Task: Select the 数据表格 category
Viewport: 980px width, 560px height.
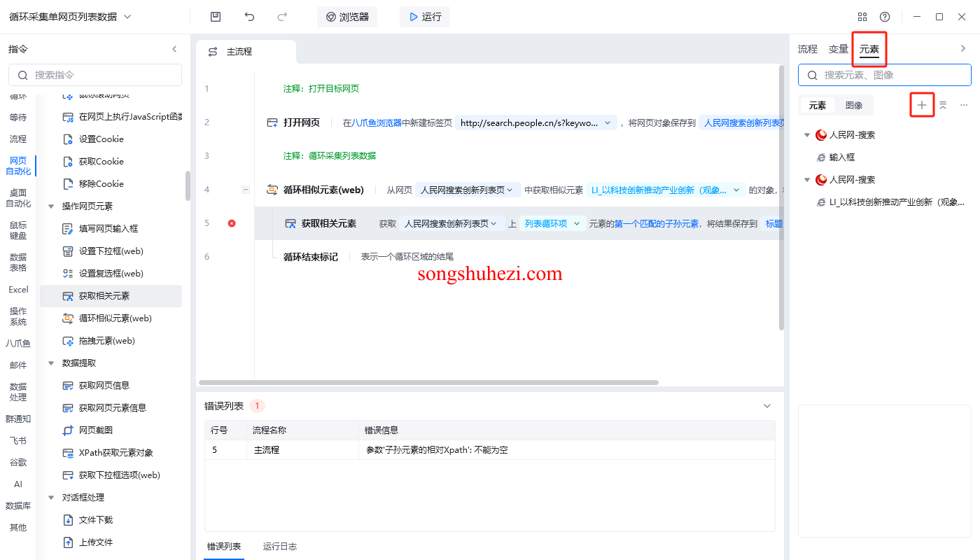Action: click(18, 262)
